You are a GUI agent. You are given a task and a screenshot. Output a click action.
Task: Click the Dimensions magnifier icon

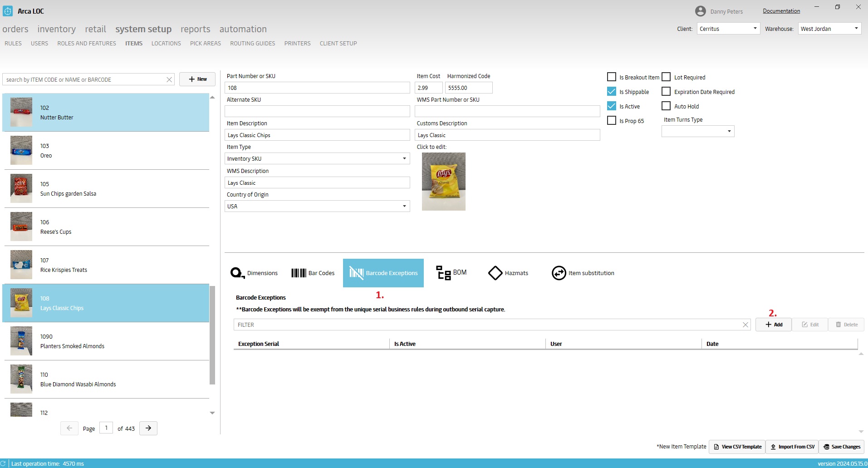(237, 273)
